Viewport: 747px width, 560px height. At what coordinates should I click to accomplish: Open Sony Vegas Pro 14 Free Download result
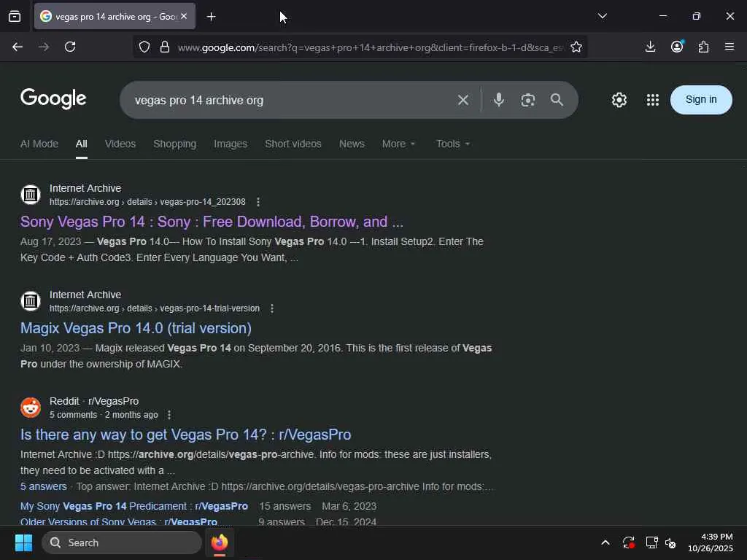[212, 222]
